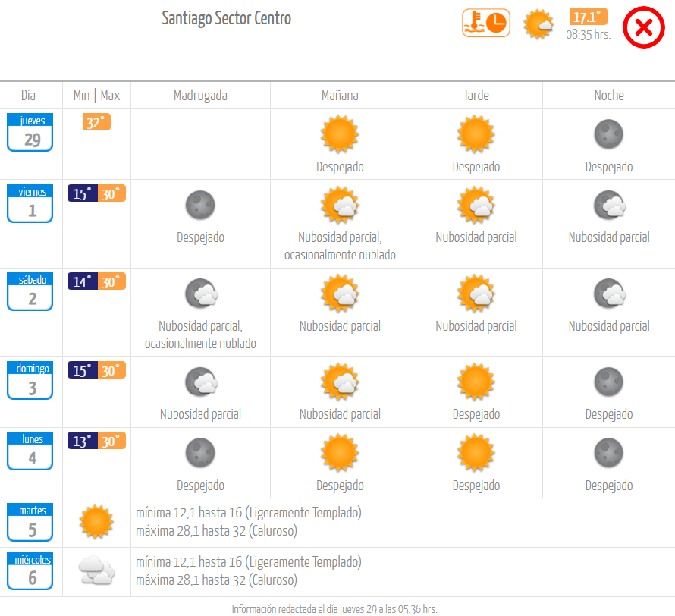The image size is (675, 616).
Task: Click the 17.1° current temperature badge
Action: coord(588,17)
